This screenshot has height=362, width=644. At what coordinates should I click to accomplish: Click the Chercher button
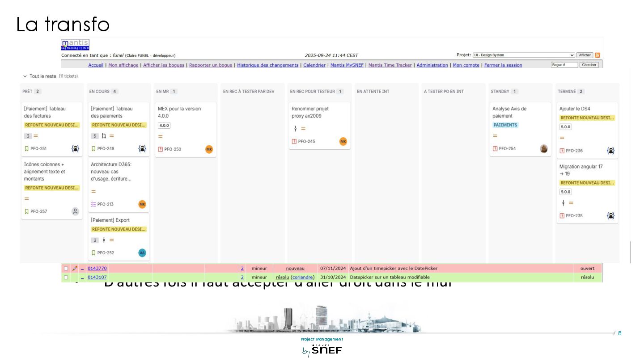589,65
